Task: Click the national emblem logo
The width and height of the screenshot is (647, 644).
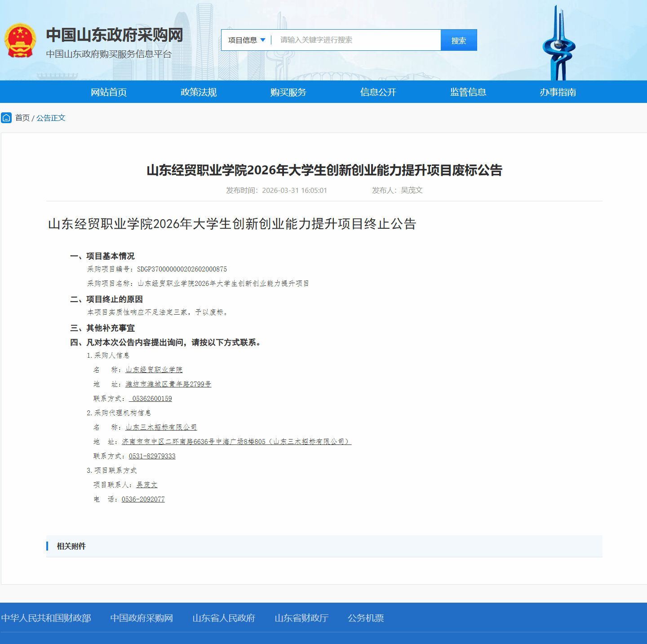Action: [x=20, y=40]
